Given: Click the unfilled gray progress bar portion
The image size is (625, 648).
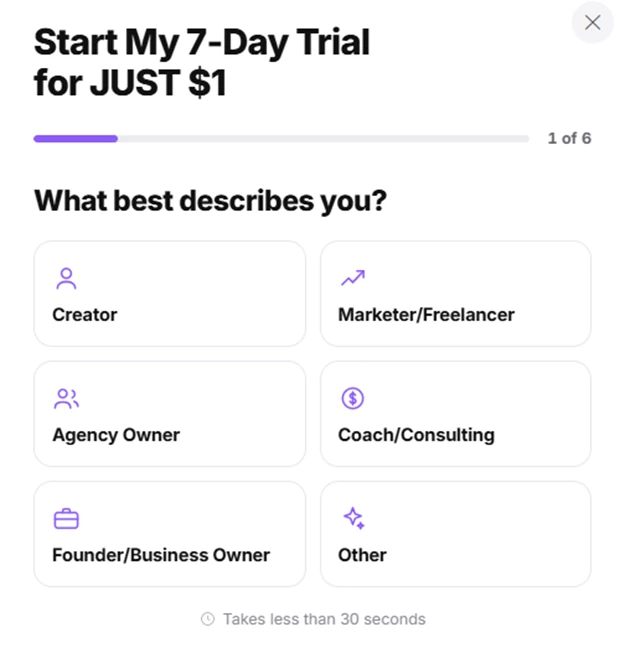Looking at the screenshot, I should point(323,139).
